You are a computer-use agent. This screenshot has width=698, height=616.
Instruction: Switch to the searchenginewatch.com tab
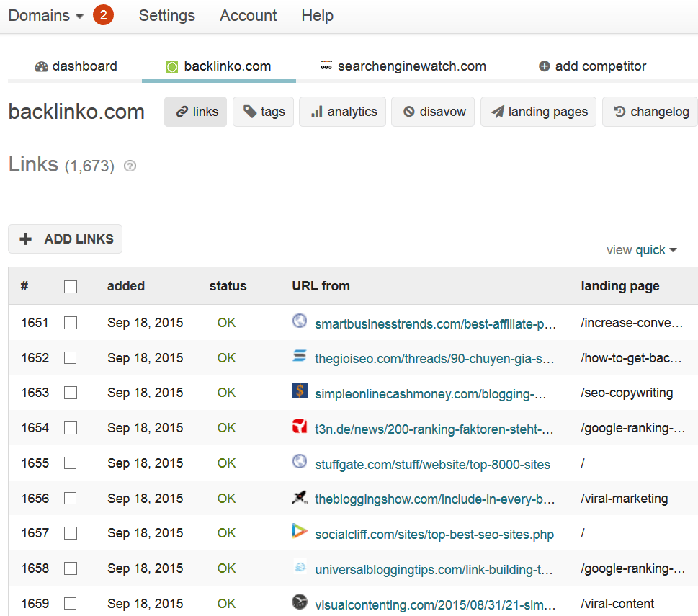[403, 66]
